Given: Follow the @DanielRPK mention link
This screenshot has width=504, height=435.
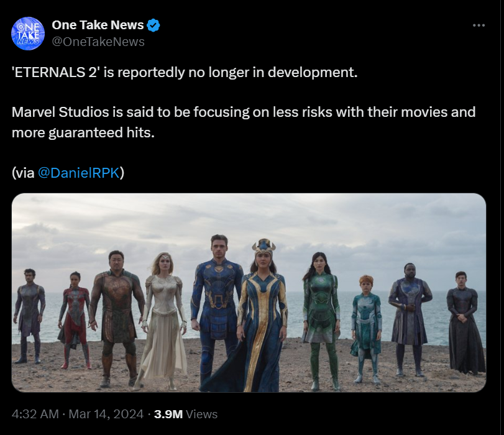Looking at the screenshot, I should click(x=79, y=173).
